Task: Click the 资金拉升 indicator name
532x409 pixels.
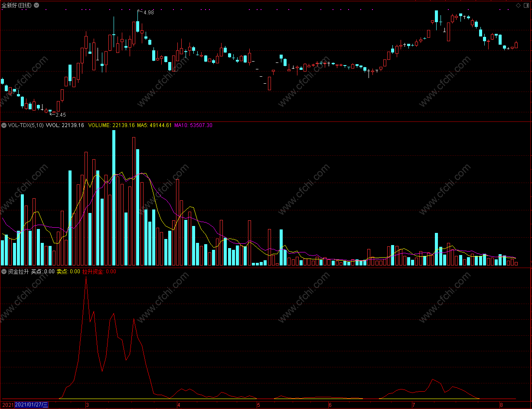Action: [18, 272]
